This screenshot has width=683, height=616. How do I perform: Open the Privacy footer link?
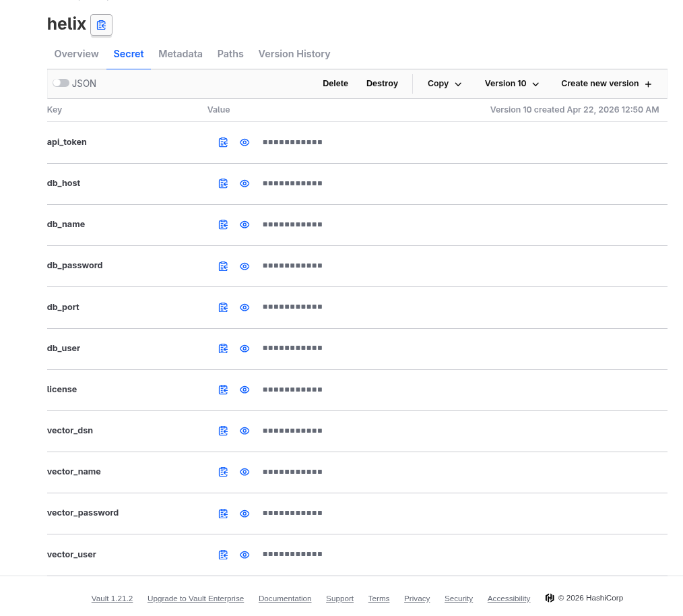click(417, 598)
